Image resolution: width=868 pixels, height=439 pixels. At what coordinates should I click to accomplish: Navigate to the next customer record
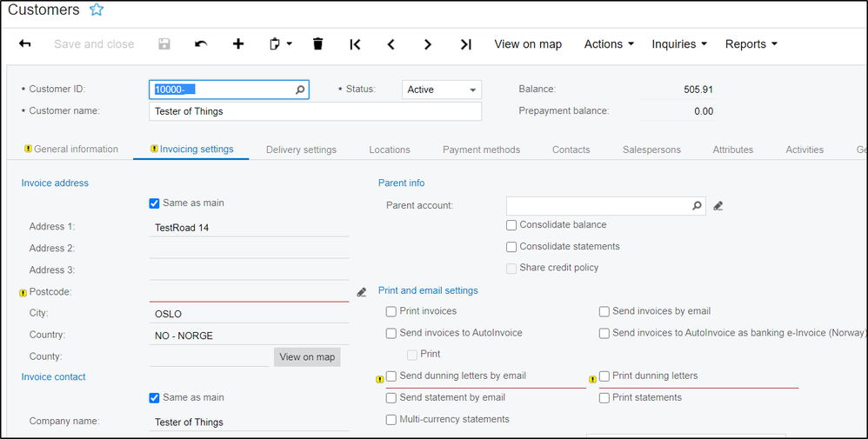coord(428,44)
